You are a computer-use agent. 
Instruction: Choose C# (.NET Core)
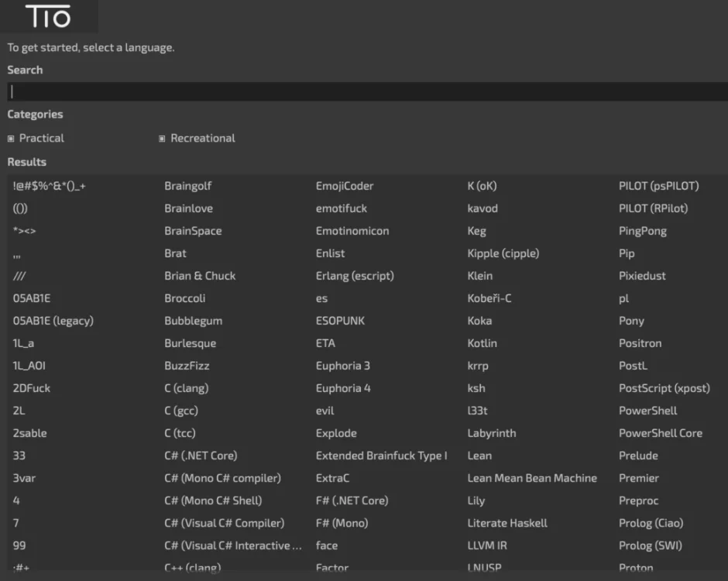click(x=201, y=456)
